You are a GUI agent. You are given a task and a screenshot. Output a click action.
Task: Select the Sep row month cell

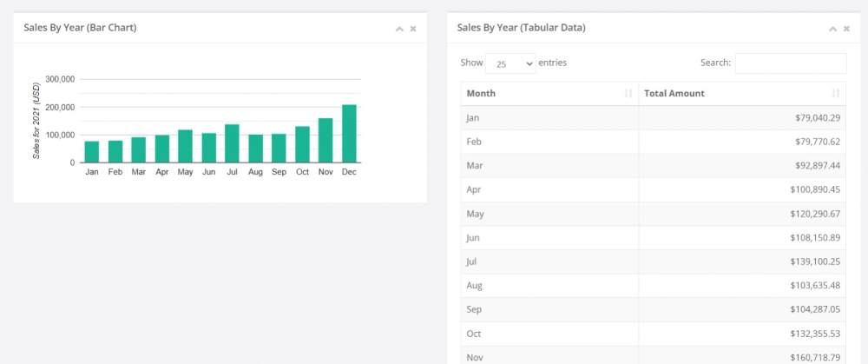[x=549, y=310]
